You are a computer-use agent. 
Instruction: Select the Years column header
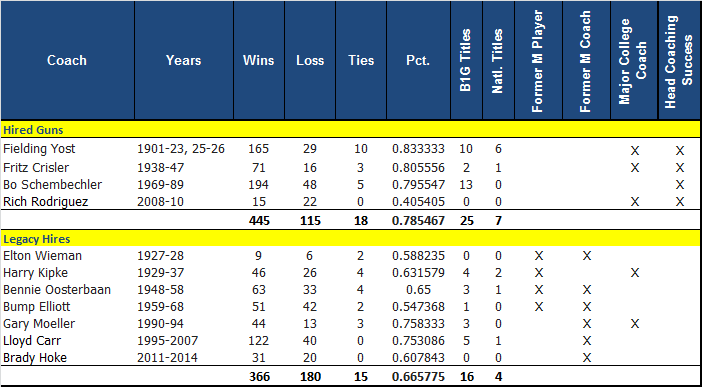[184, 60]
